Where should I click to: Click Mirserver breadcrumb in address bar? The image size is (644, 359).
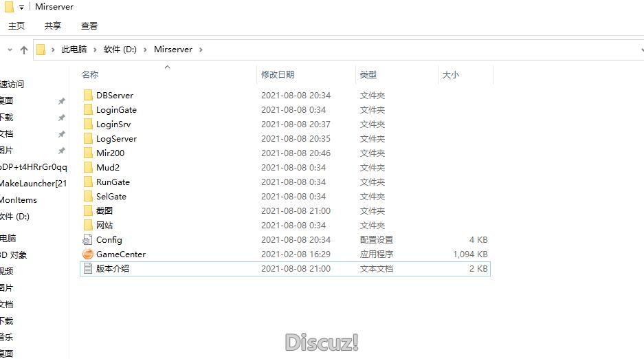(173, 50)
